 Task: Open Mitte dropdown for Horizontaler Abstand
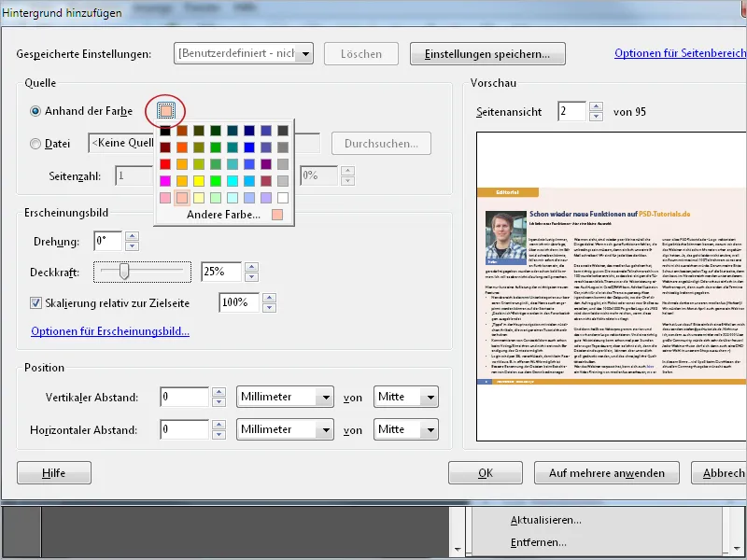coord(405,429)
